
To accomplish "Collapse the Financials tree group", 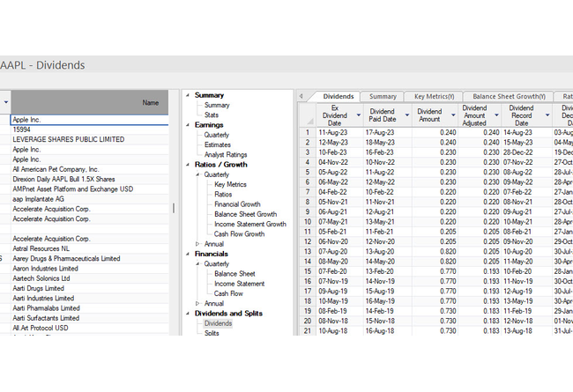I will (188, 254).
